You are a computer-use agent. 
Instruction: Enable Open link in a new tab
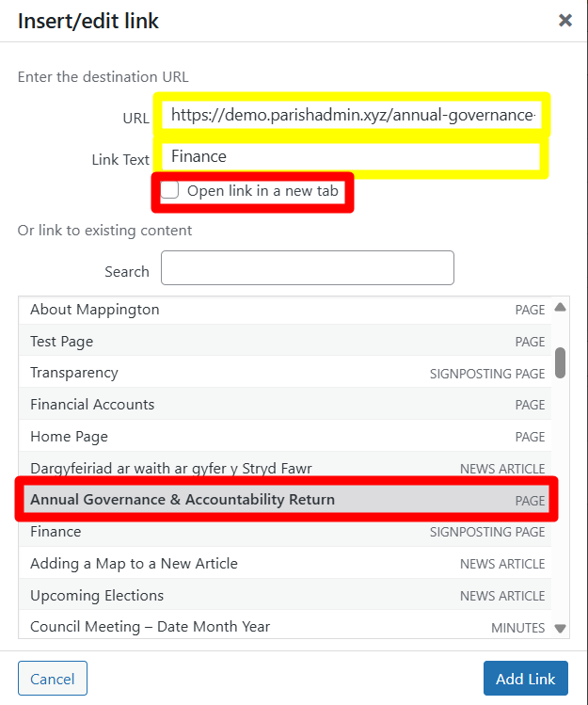pos(170,191)
